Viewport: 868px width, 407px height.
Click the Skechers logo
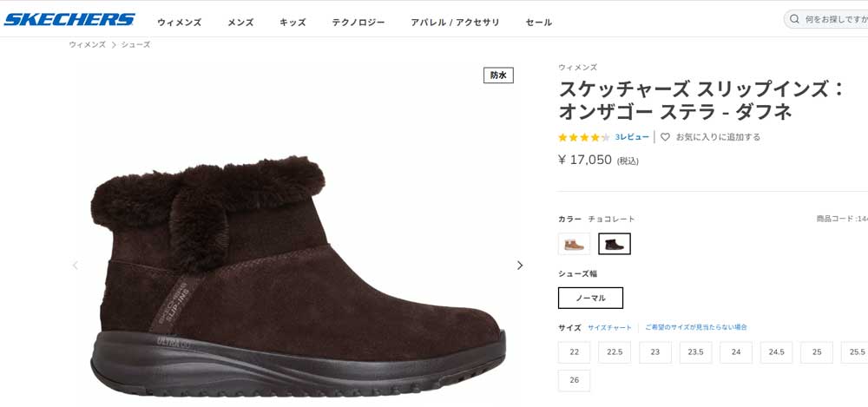point(69,19)
